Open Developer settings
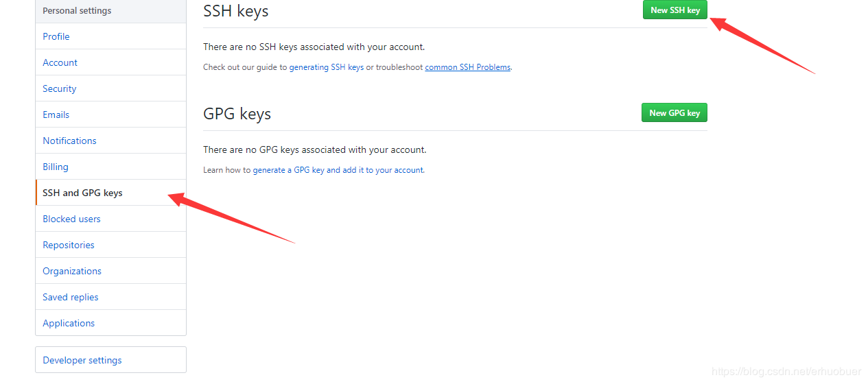This screenshot has width=868, height=384. click(82, 360)
